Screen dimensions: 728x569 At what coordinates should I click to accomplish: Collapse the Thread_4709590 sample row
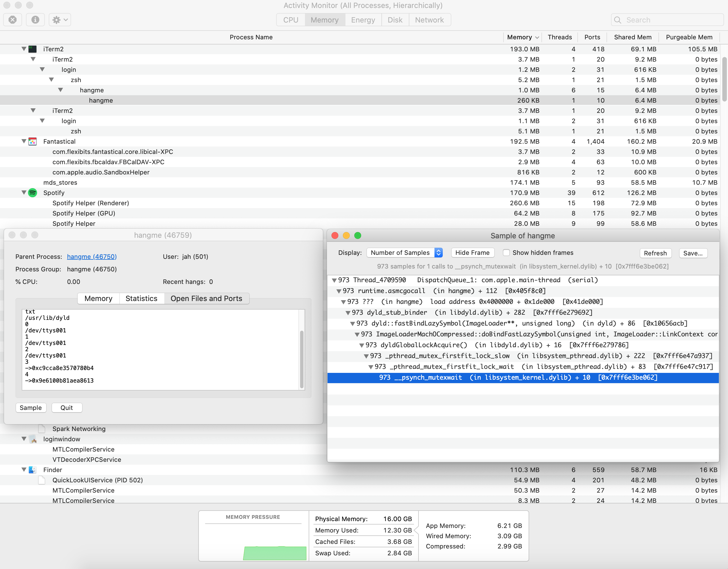tap(334, 281)
